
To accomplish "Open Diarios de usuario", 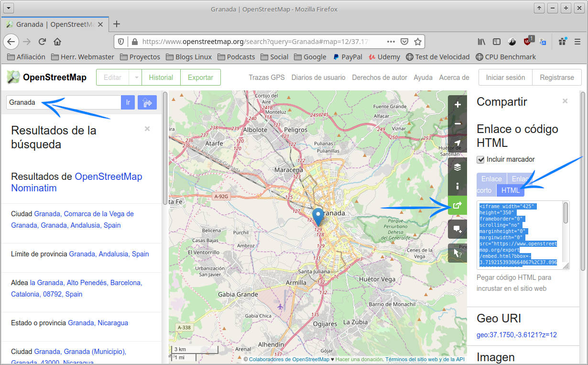I will click(x=318, y=77).
